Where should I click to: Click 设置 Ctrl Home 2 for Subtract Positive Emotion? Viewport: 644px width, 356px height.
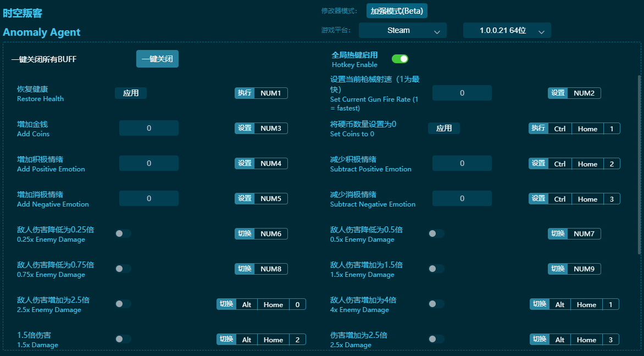coord(575,163)
